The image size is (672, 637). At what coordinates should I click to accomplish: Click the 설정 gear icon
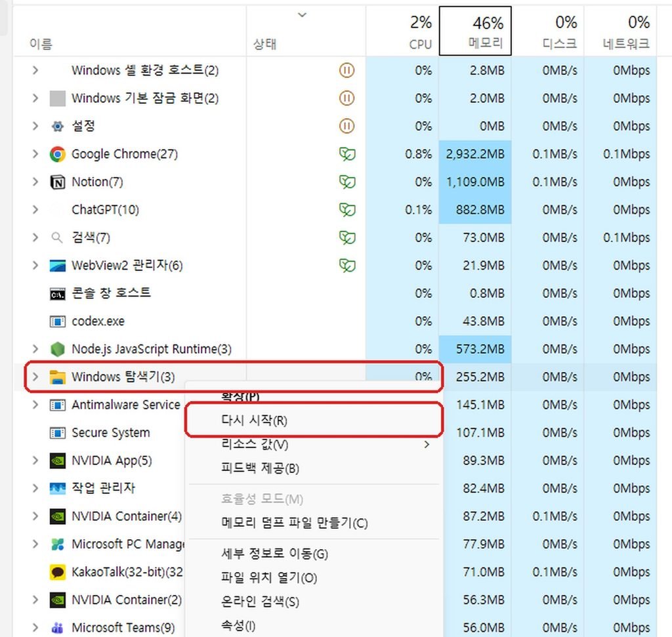[x=58, y=127]
